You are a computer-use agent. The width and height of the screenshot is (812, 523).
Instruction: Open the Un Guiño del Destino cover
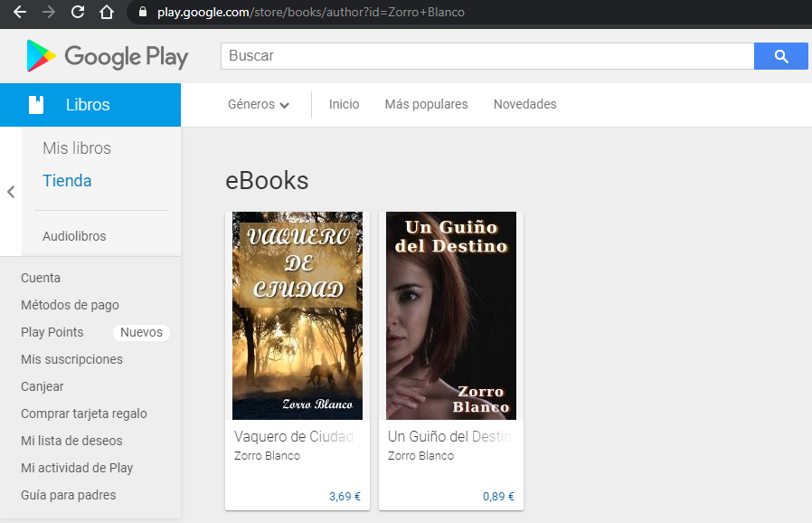click(x=450, y=316)
